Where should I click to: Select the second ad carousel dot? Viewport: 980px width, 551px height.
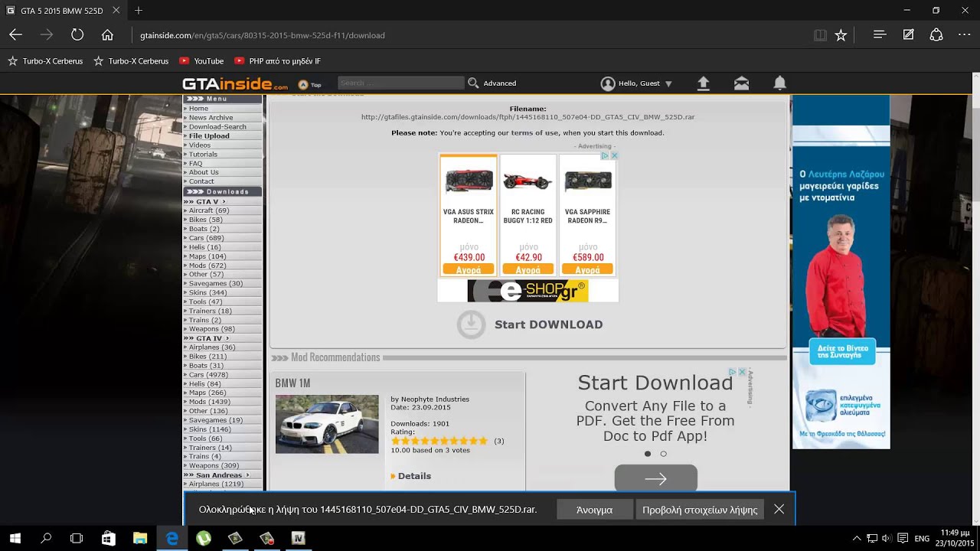click(663, 454)
